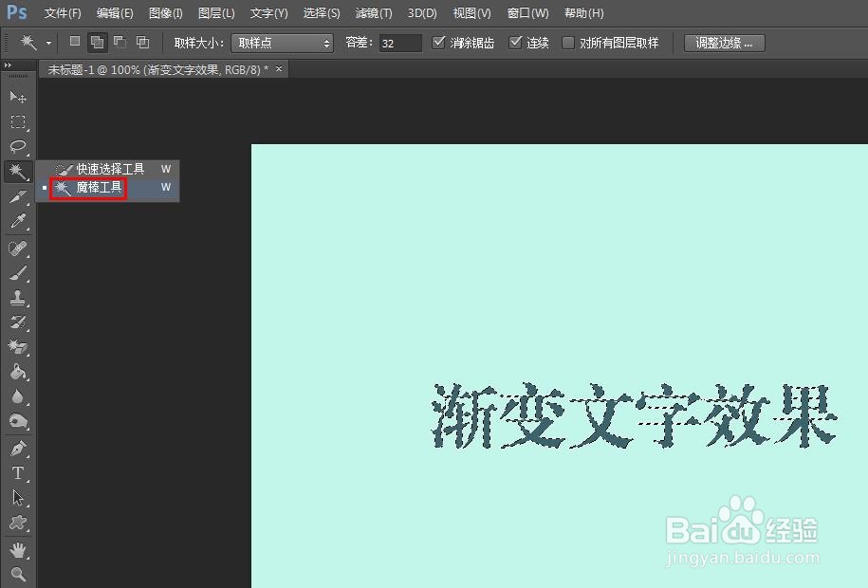Select the Blur tool
This screenshot has width=868, height=588.
click(x=18, y=396)
